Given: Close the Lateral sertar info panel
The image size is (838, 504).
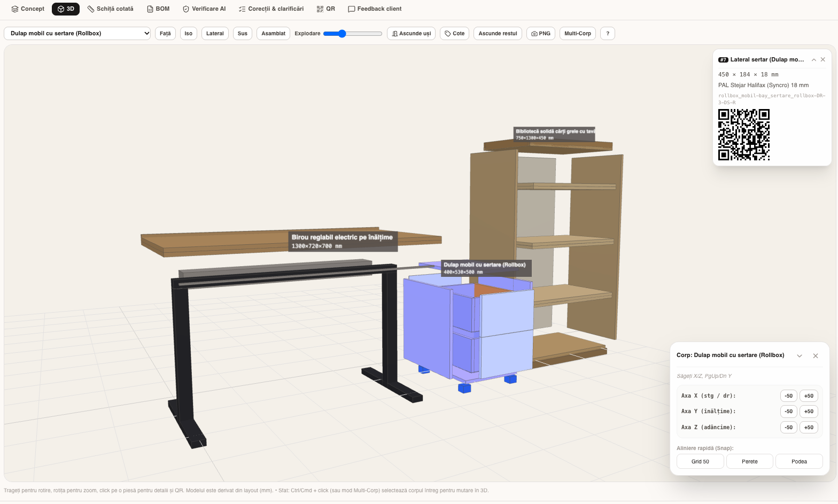Looking at the screenshot, I should [823, 60].
